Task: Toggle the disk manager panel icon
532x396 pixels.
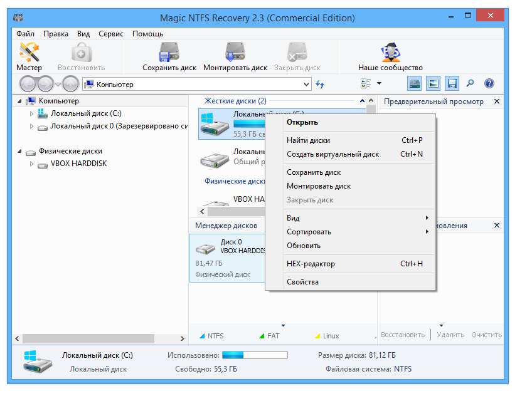Action: click(x=415, y=83)
